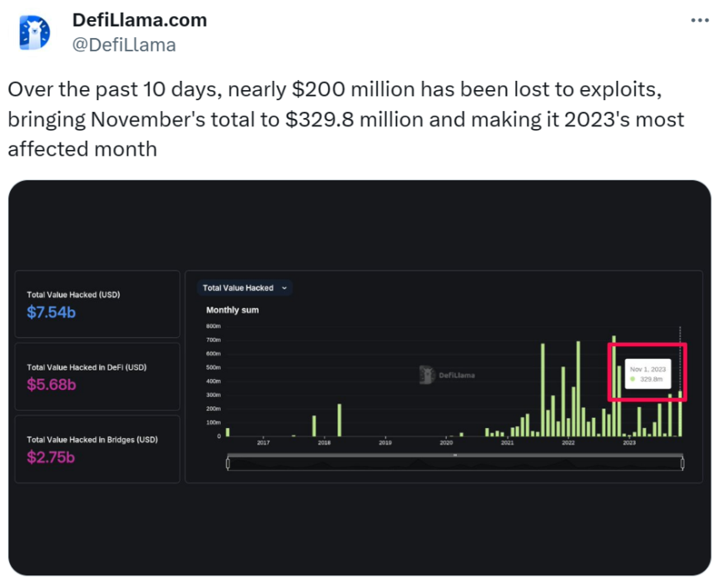The width and height of the screenshot is (725, 588).
Task: Click the $7.54b total value figure
Action: coord(51,313)
